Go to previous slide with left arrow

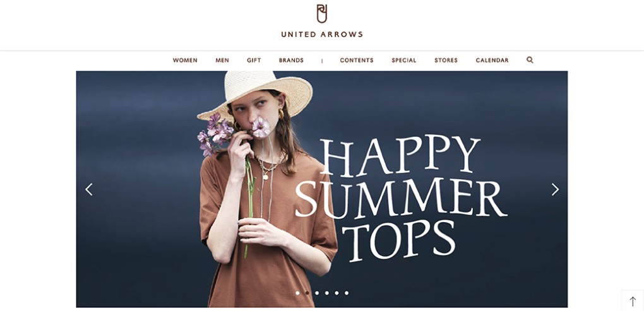coord(89,189)
